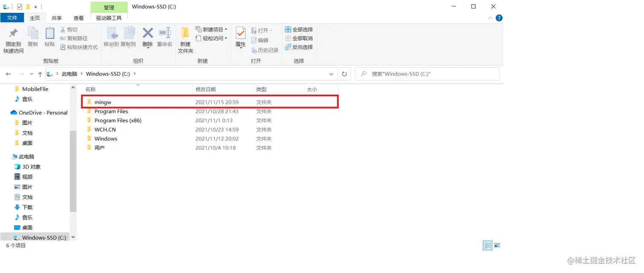Refresh the folder with the refresh icon
The width and height of the screenshot is (644, 273).
(344, 74)
